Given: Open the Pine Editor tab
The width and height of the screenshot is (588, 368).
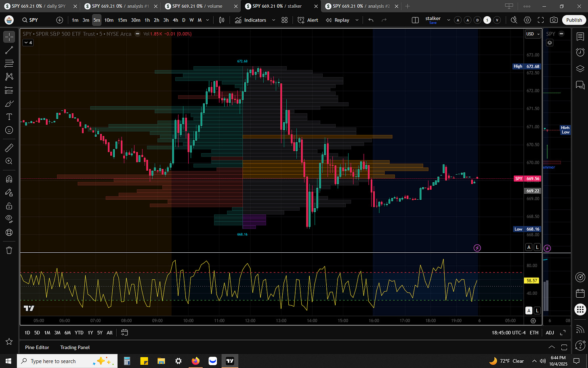Looking at the screenshot, I should pyautogui.click(x=37, y=347).
